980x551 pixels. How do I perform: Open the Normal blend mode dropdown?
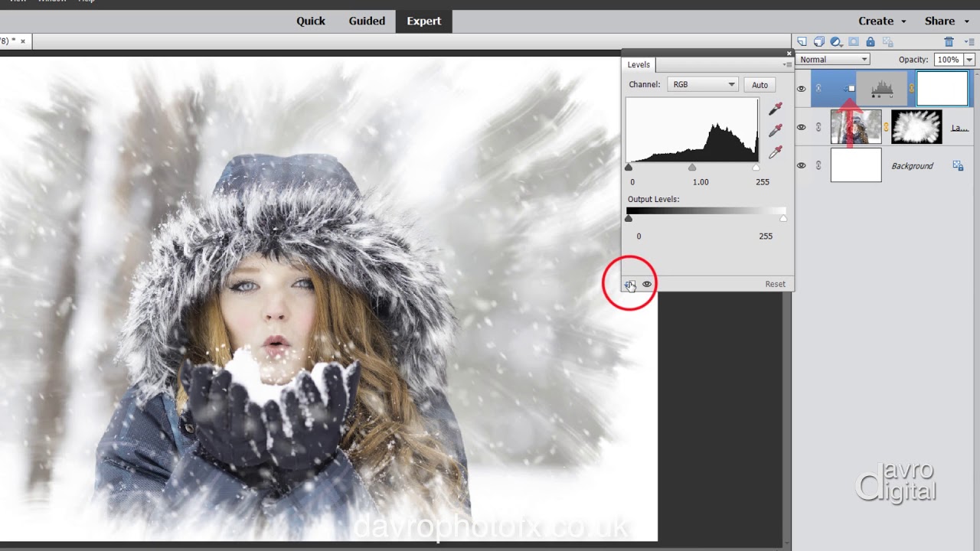[x=833, y=60]
